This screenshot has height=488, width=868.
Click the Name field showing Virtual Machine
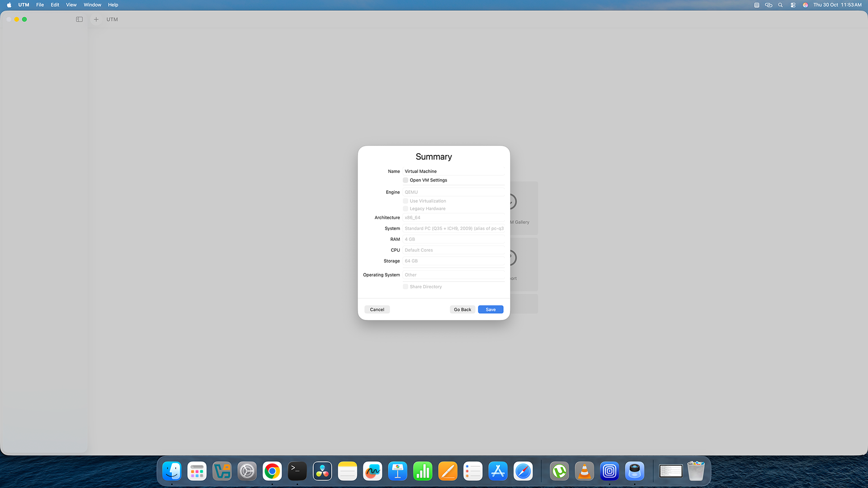click(x=453, y=171)
